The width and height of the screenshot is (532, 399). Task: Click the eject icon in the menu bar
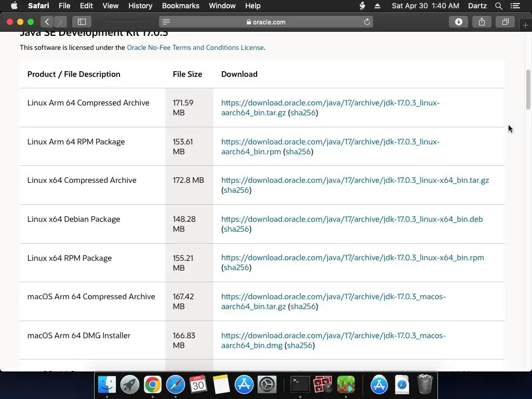pyautogui.click(x=377, y=6)
